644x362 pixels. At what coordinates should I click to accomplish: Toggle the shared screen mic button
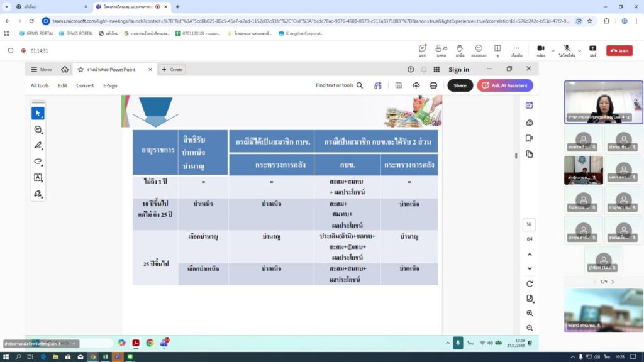458,343
